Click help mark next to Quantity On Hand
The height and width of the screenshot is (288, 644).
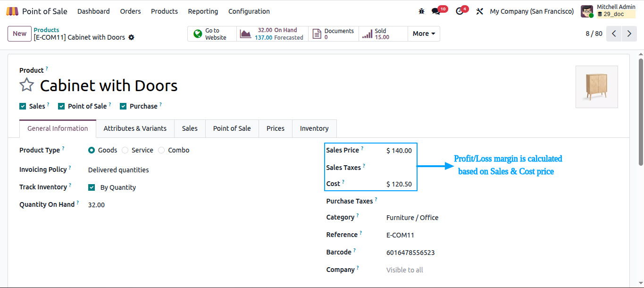pyautogui.click(x=78, y=203)
